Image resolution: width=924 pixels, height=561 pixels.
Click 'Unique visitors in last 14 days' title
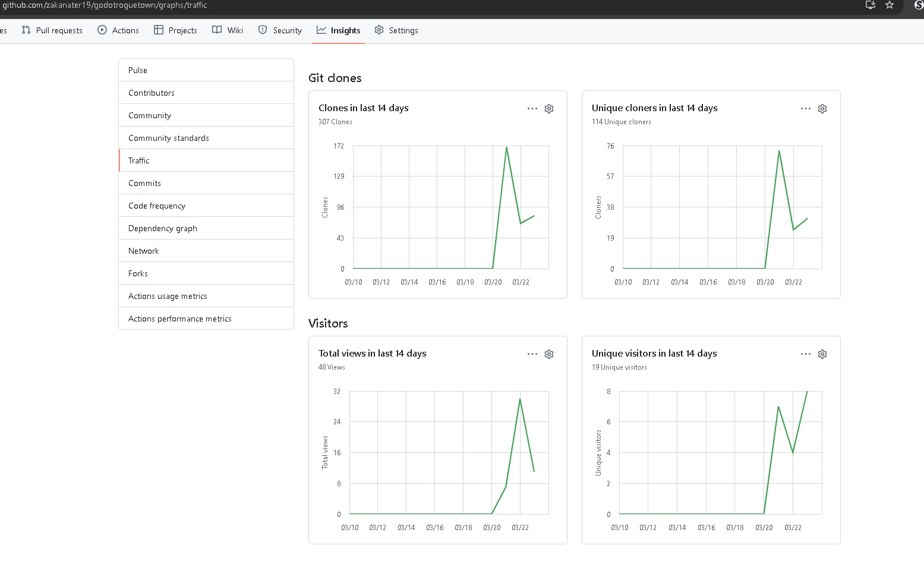coord(654,354)
